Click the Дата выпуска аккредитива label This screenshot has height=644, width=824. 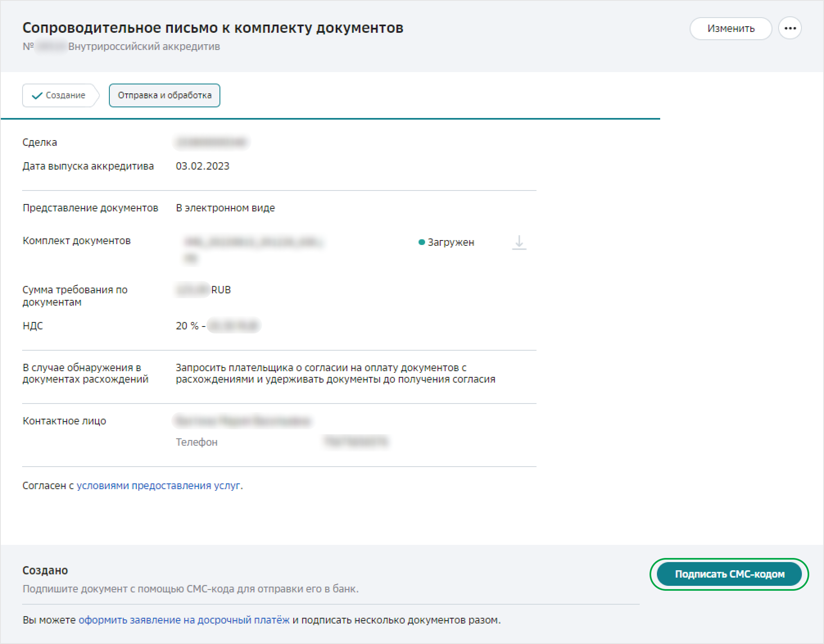pos(88,166)
